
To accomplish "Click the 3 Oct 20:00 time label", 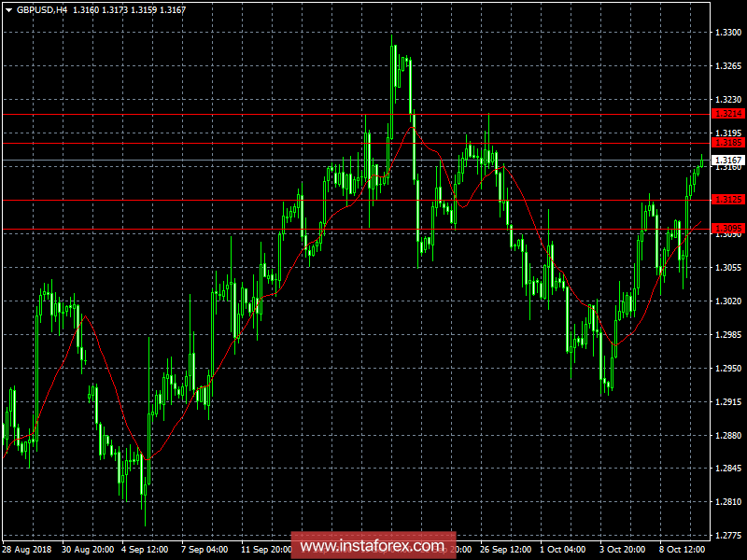I will click(x=623, y=550).
